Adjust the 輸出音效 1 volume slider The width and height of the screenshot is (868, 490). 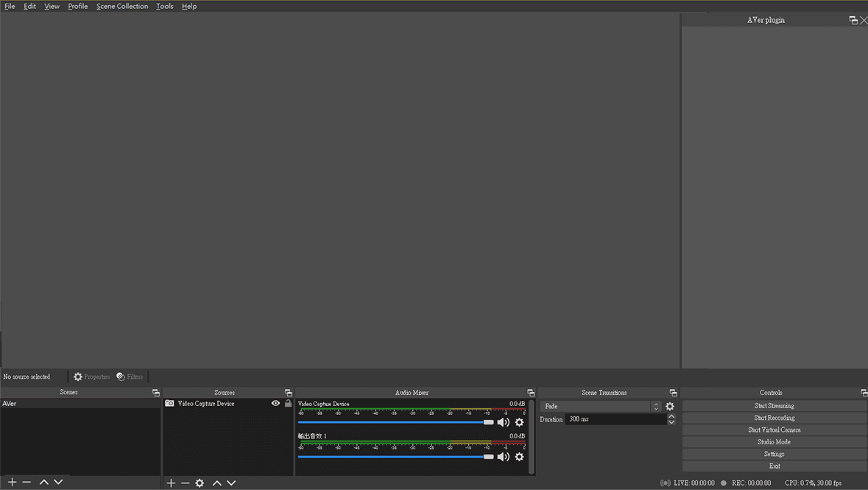(395, 457)
